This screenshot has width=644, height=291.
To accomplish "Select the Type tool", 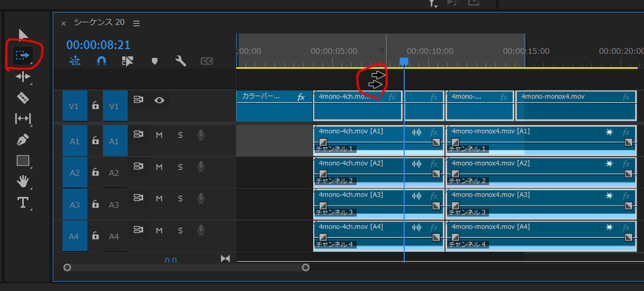I will tap(23, 203).
